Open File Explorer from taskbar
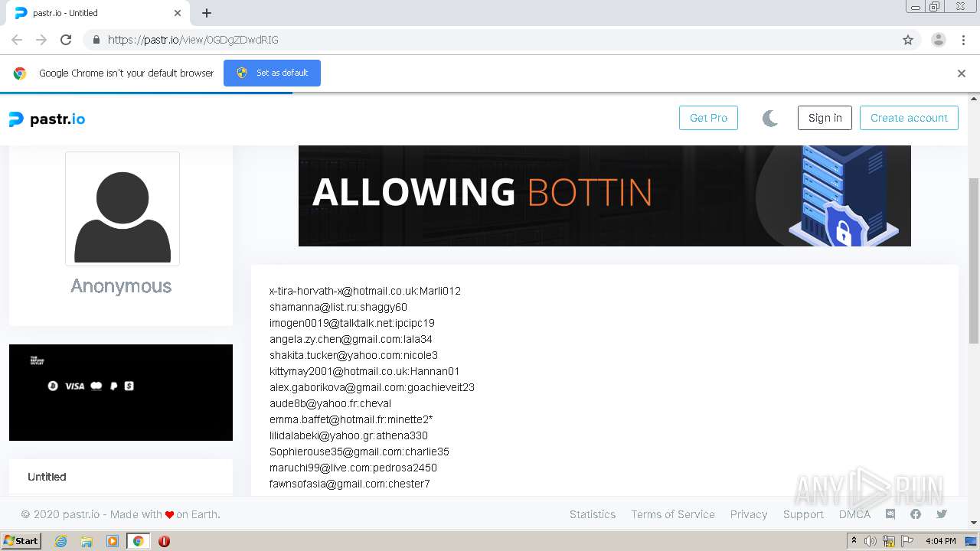Image resolution: width=980 pixels, height=551 pixels. click(87, 541)
